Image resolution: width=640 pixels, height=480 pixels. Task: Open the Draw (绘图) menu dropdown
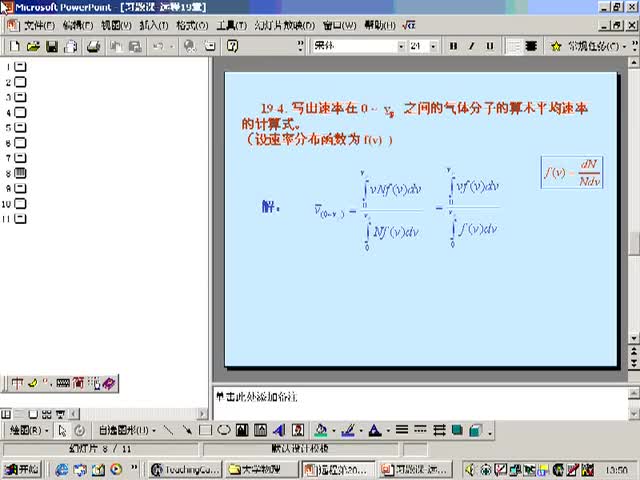coord(29,430)
